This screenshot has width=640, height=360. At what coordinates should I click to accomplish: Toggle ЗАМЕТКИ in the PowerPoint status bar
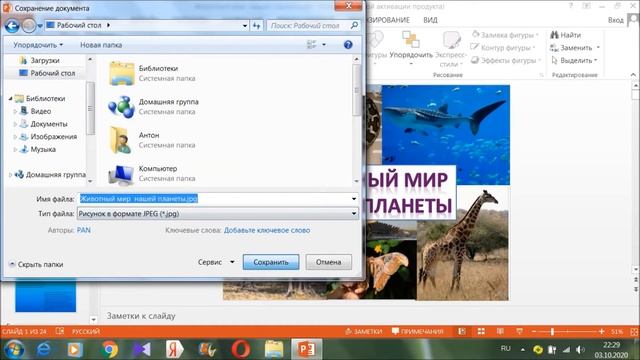pyautogui.click(x=364, y=331)
